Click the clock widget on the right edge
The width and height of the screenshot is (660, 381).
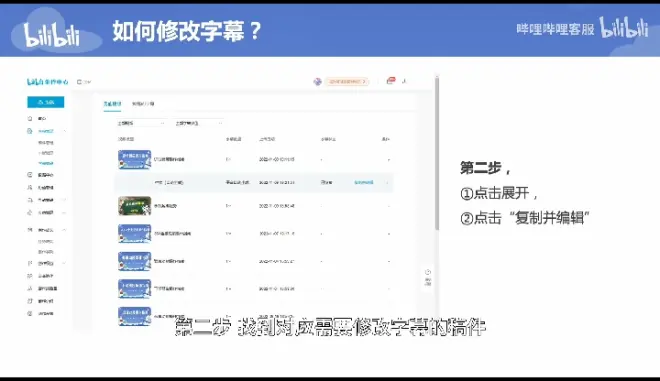[x=428, y=277]
